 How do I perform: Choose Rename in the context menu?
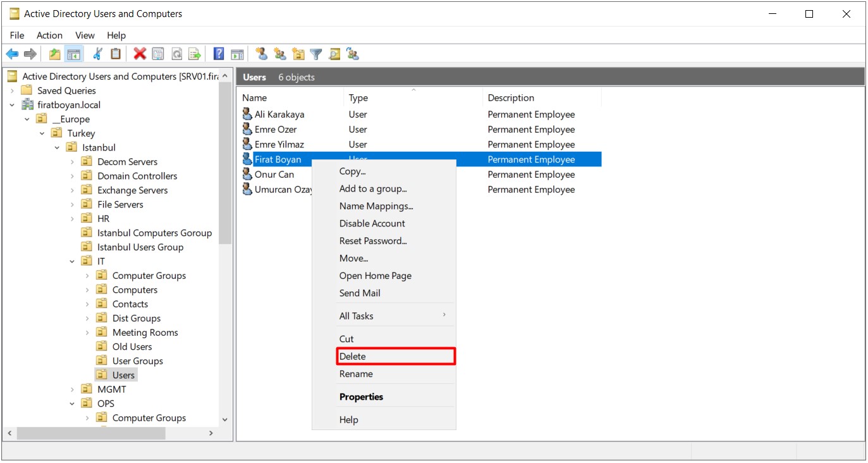tap(384, 374)
